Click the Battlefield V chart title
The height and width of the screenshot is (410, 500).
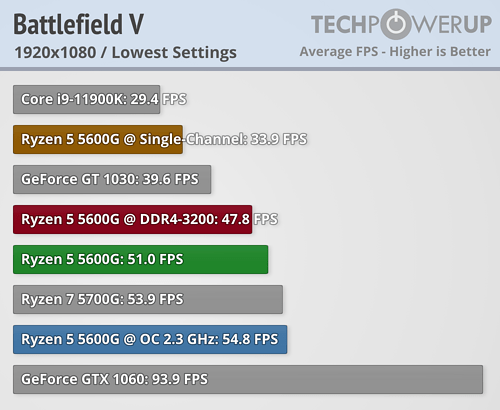79,24
